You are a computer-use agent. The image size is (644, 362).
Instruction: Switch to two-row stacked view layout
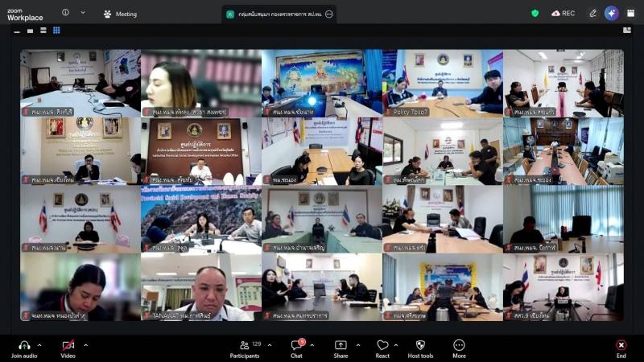(43, 31)
